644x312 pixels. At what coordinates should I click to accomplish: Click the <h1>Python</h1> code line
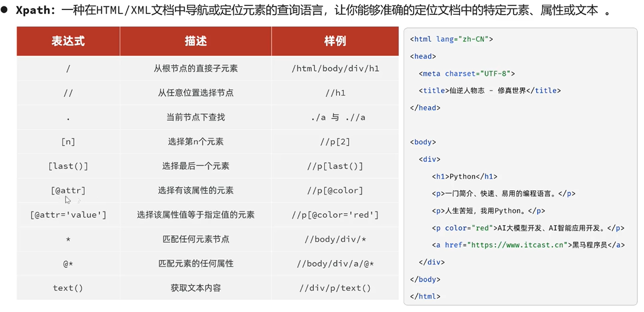point(464,177)
